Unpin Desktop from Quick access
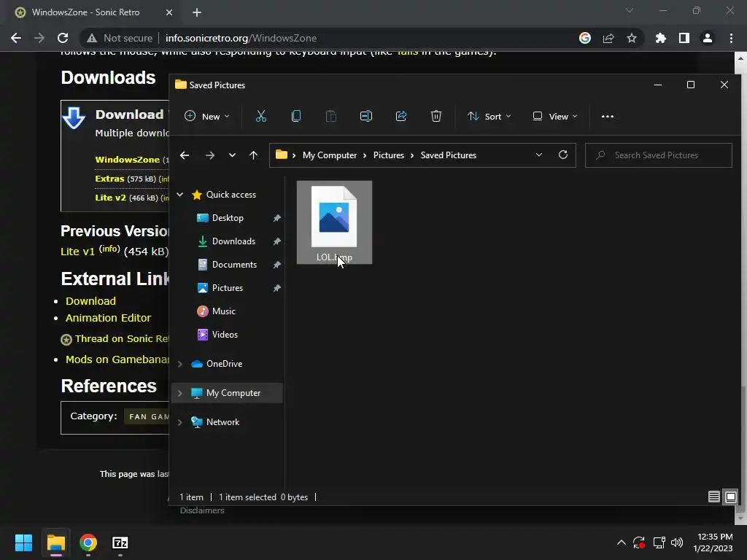The image size is (747, 560). (276, 218)
